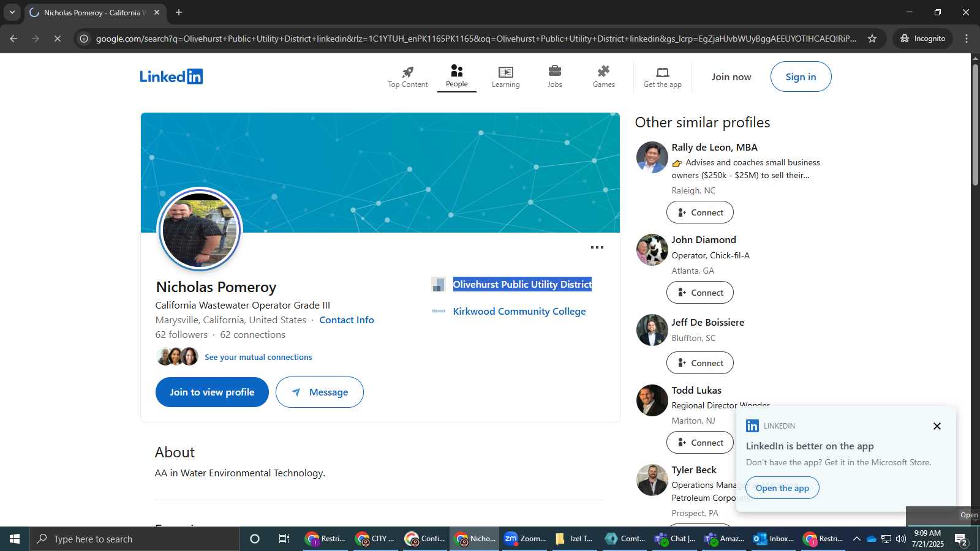Viewport: 980px width, 551px height.
Task: Click John Diamond's profile picture
Action: (x=652, y=250)
